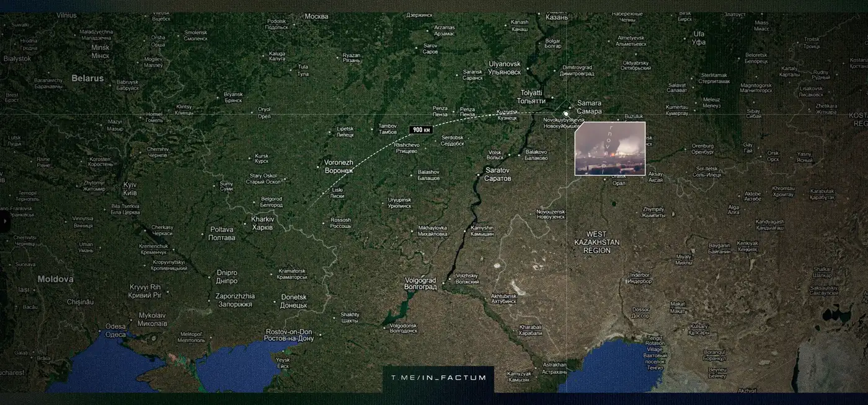Click the diamond target marker near Samara
The height and width of the screenshot is (405, 868).
click(566, 113)
